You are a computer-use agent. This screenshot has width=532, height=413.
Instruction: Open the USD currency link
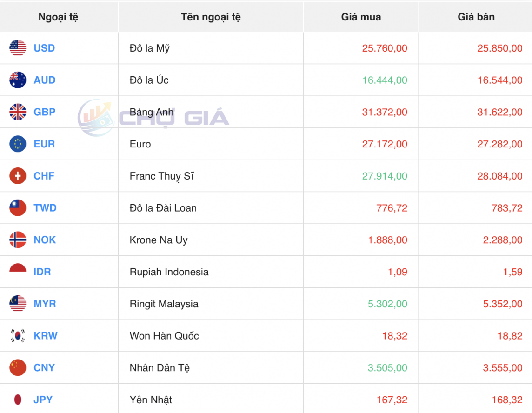[x=44, y=48]
